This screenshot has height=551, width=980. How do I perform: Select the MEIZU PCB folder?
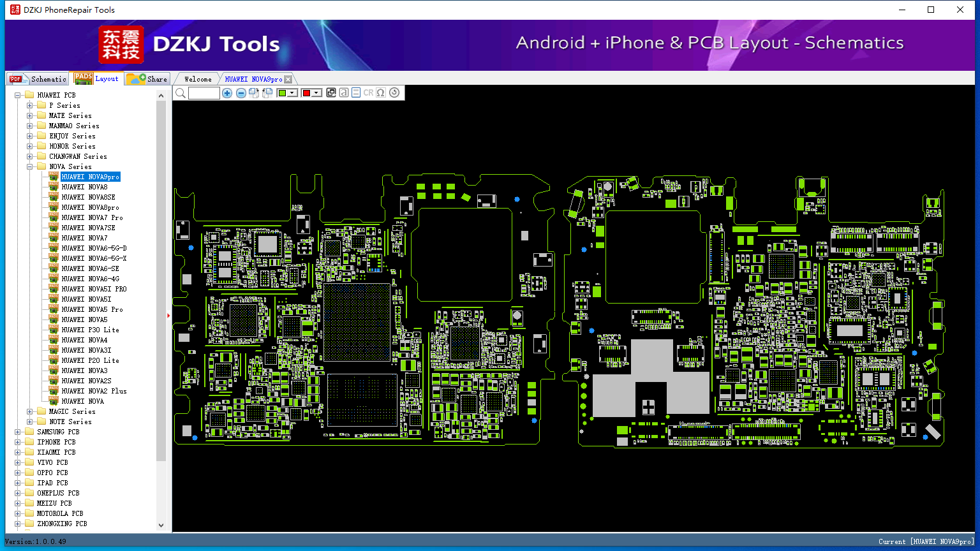(x=54, y=504)
